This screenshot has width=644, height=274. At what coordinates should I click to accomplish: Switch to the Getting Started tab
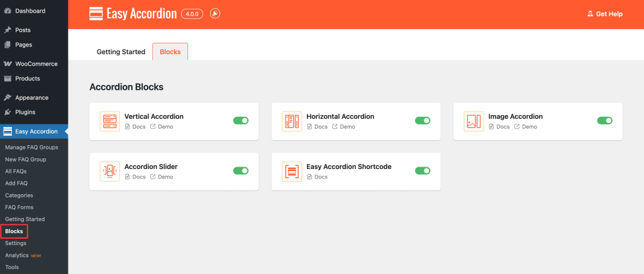[x=121, y=52]
